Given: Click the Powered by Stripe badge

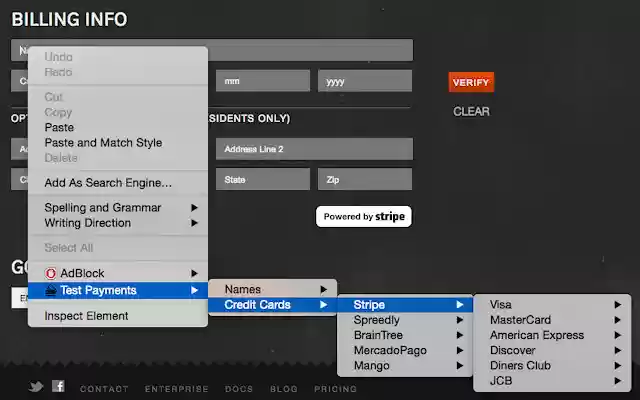Looking at the screenshot, I should 364,216.
